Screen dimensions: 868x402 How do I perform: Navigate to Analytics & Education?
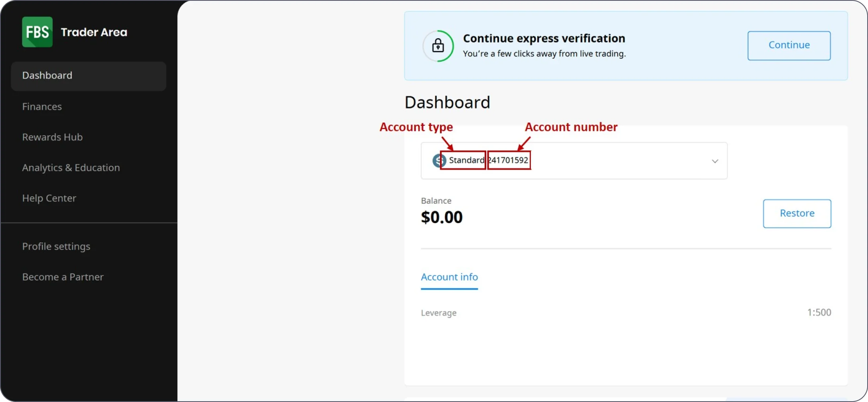(71, 168)
